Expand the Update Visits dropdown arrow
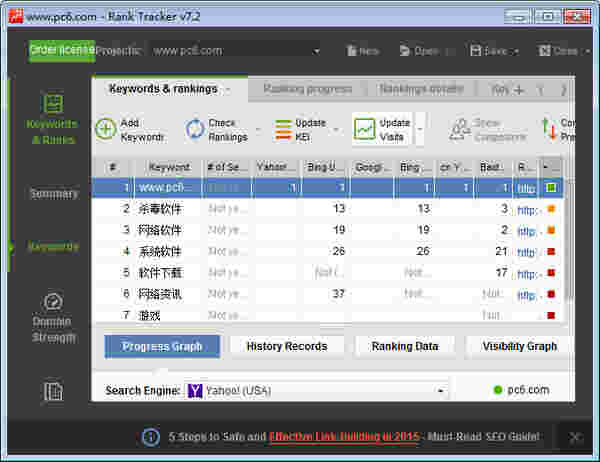This screenshot has width=600, height=462. pyautogui.click(x=419, y=130)
